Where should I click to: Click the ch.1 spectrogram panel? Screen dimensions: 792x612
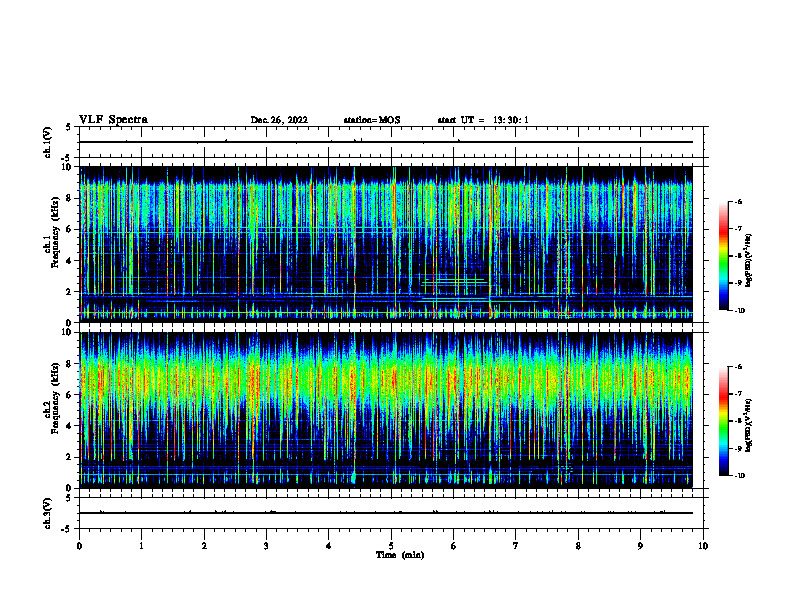coord(386,244)
